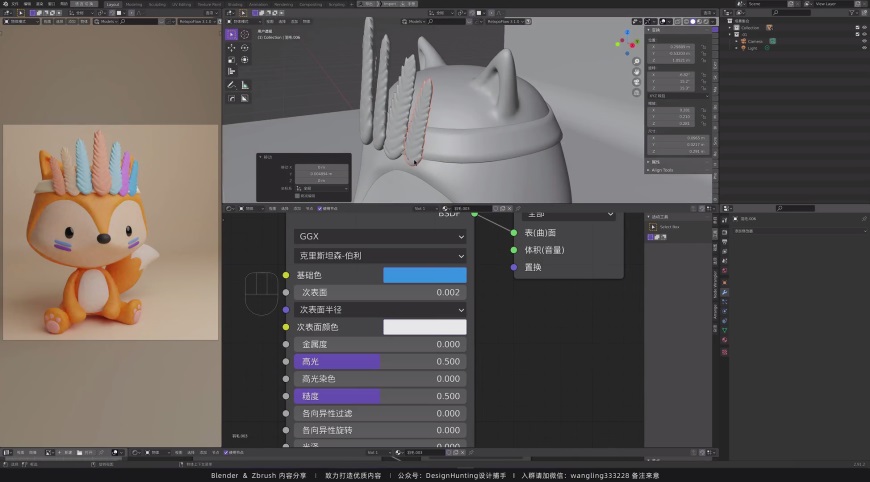Viewport: 870px width, 482px height.
Task: Open the Texture properties checker tab
Action: click(x=725, y=352)
